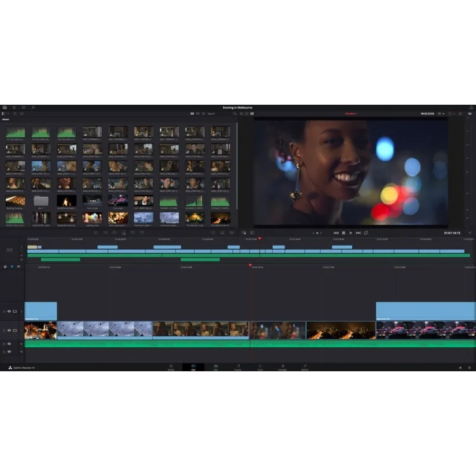Open the safe area options dropdown

point(451,114)
